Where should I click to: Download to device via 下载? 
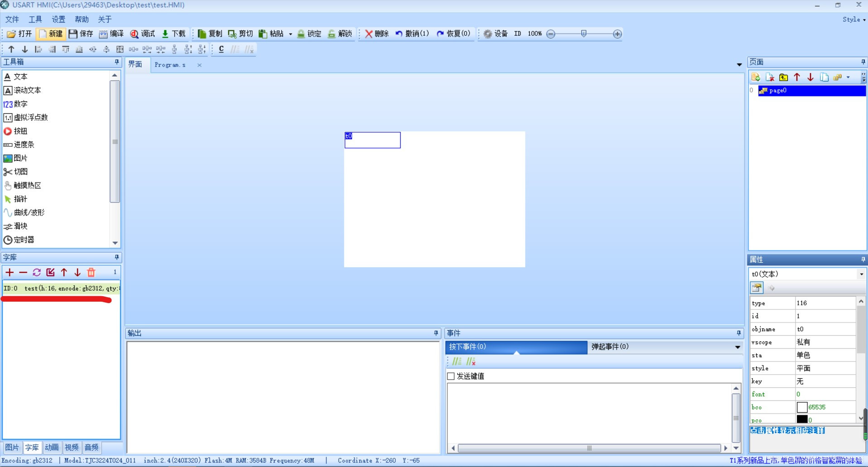click(174, 34)
